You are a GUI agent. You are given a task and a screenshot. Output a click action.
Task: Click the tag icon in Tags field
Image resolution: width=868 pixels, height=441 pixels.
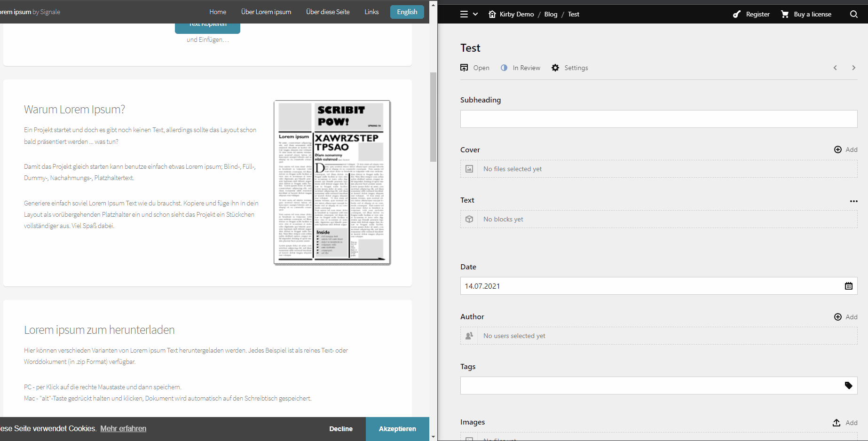849,386
